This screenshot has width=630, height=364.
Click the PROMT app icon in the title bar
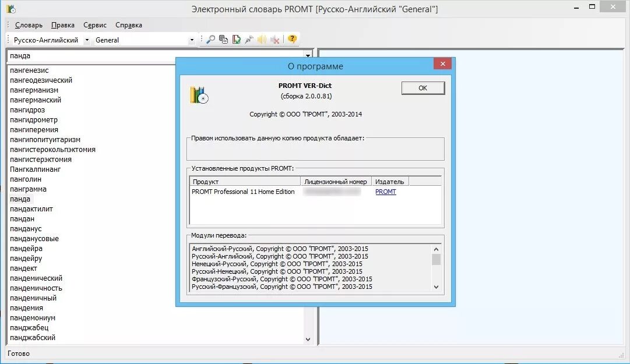click(x=11, y=8)
